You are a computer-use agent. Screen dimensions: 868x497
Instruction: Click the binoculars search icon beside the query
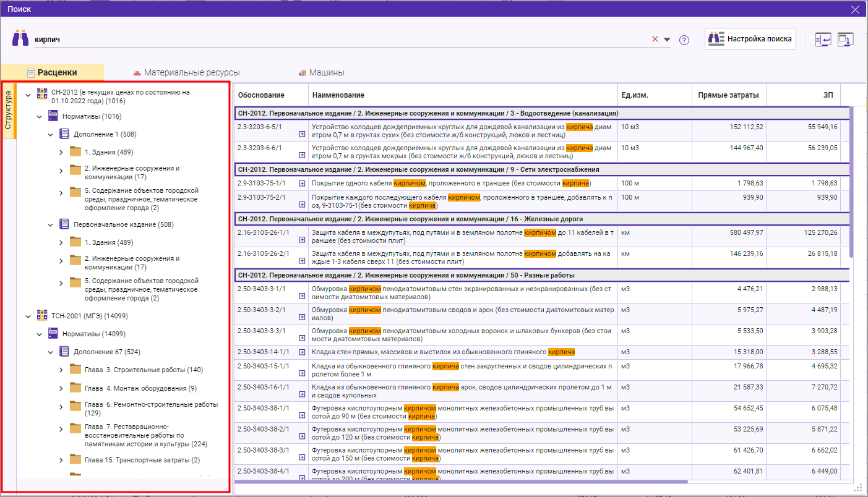[20, 38]
